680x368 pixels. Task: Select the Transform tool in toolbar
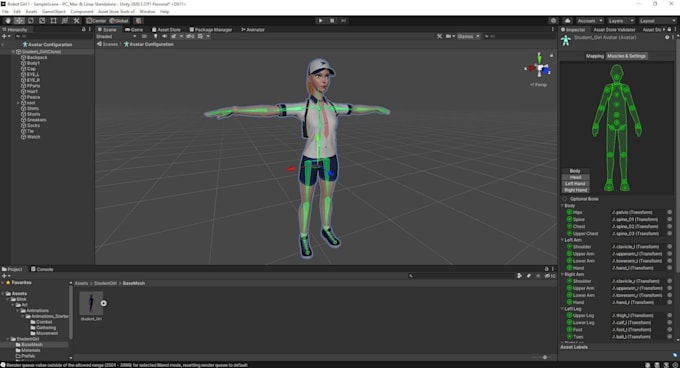coord(65,21)
